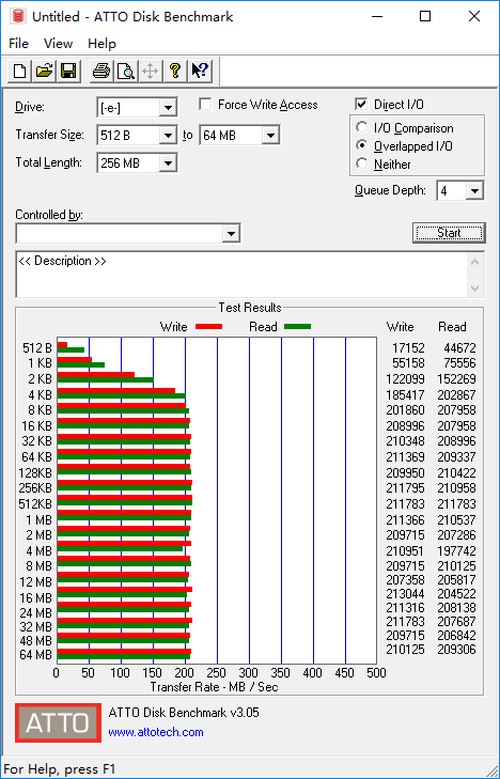This screenshot has height=779, width=500.
Task: Maximize the ATTO Disk Benchmark window
Action: point(425,16)
